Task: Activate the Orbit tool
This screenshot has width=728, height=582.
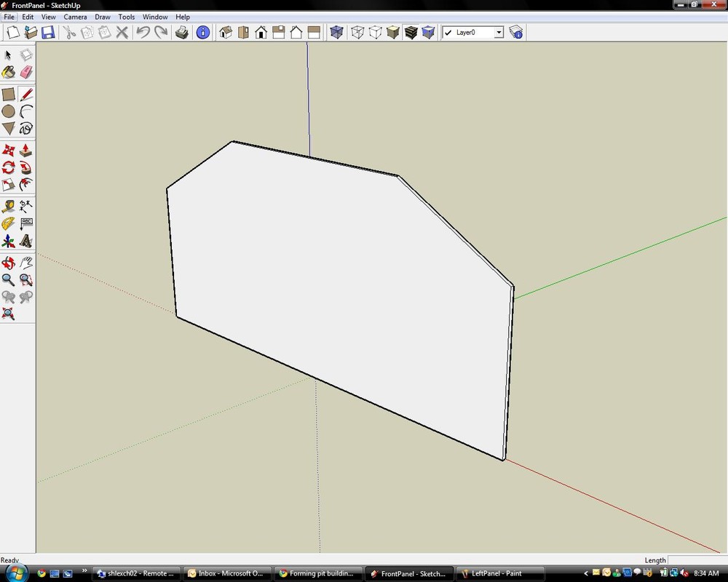Action: point(9,261)
